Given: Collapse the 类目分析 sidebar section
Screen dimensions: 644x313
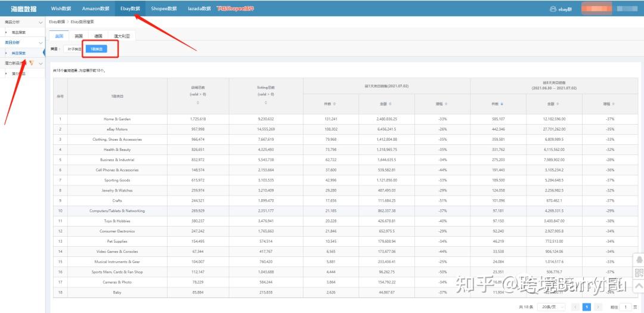Looking at the screenshot, I should 41,43.
